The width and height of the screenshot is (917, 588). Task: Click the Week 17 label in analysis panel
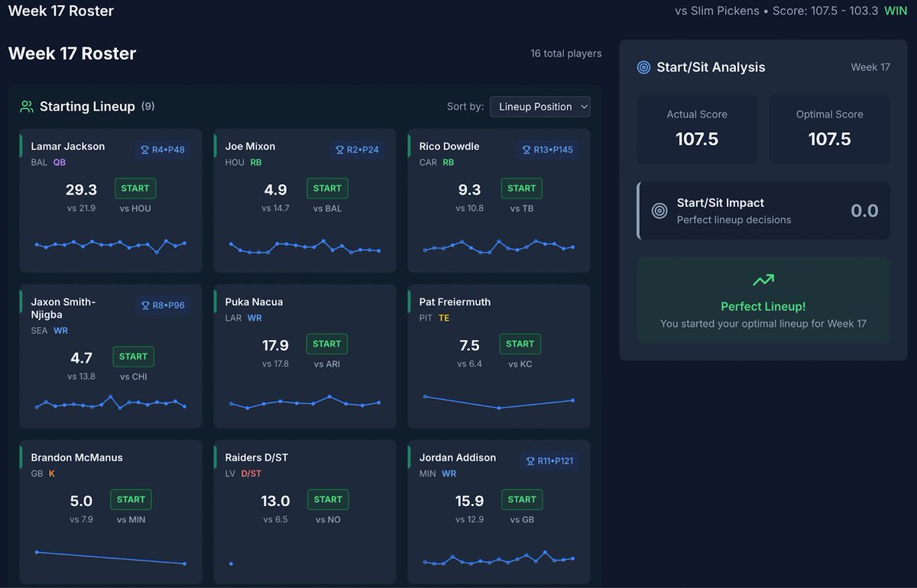(x=870, y=67)
